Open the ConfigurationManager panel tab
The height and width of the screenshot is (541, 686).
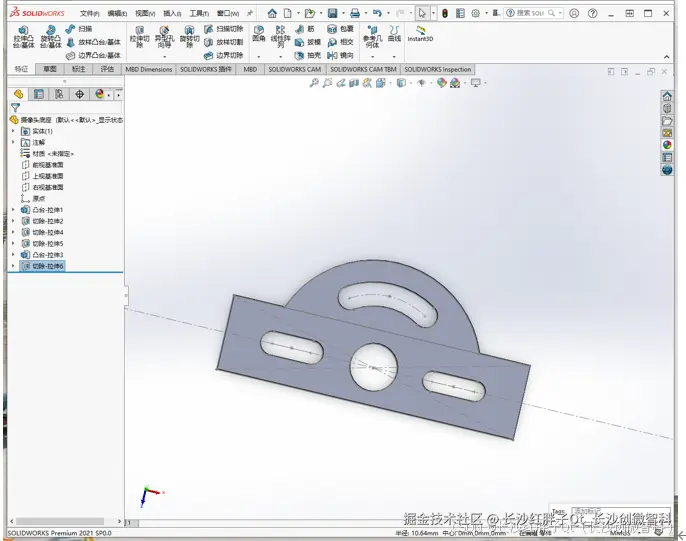[x=59, y=94]
